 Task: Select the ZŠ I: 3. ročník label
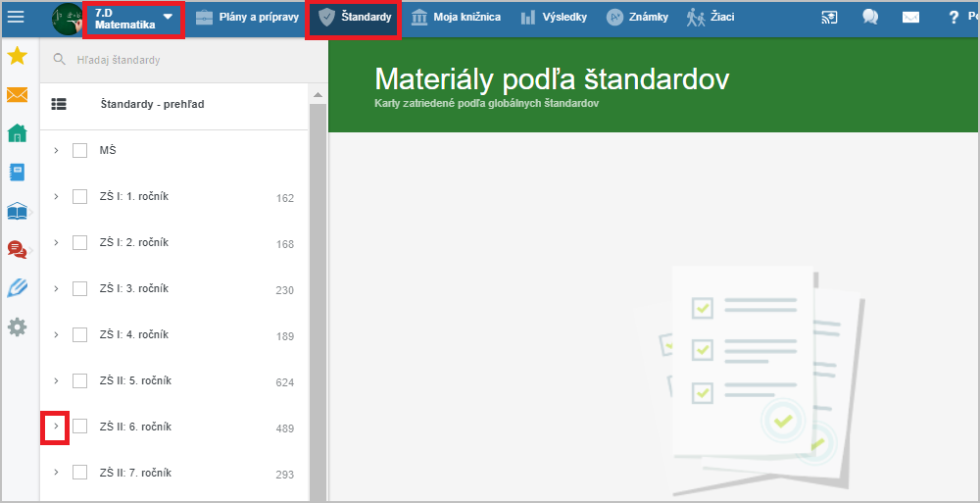point(133,288)
